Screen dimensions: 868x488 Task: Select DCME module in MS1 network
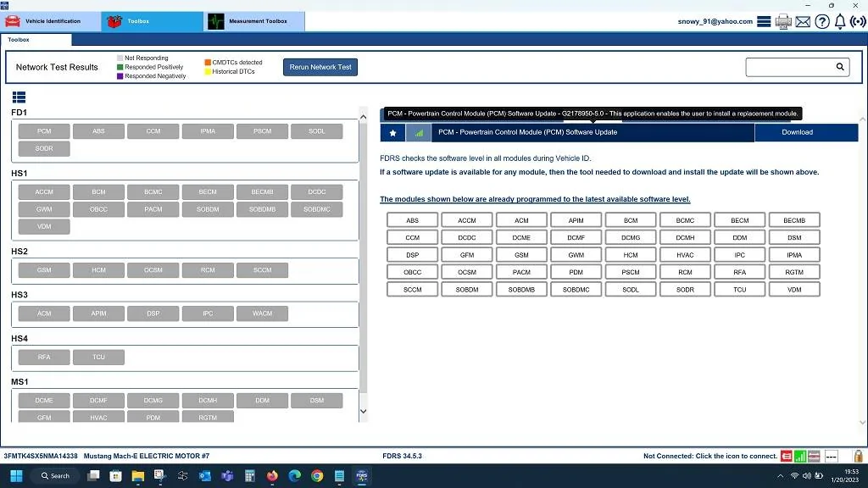tap(44, 400)
